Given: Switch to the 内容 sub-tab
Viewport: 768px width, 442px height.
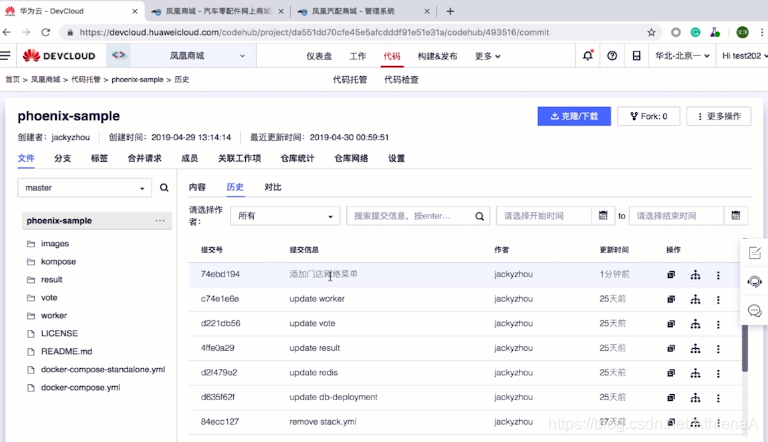Looking at the screenshot, I should 197,187.
